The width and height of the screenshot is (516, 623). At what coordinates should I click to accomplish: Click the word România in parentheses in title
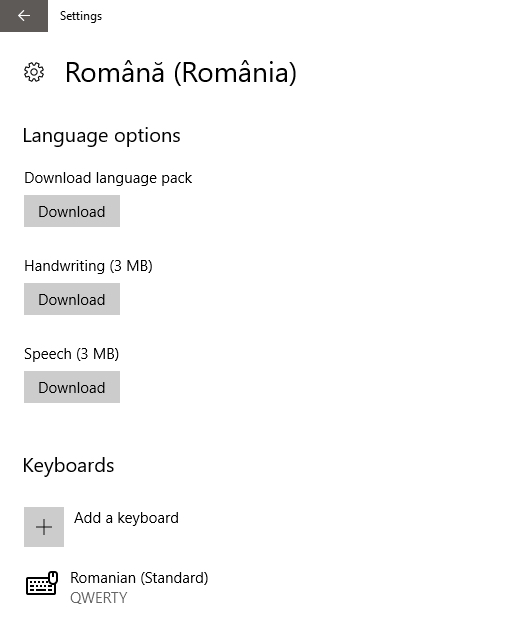point(235,72)
